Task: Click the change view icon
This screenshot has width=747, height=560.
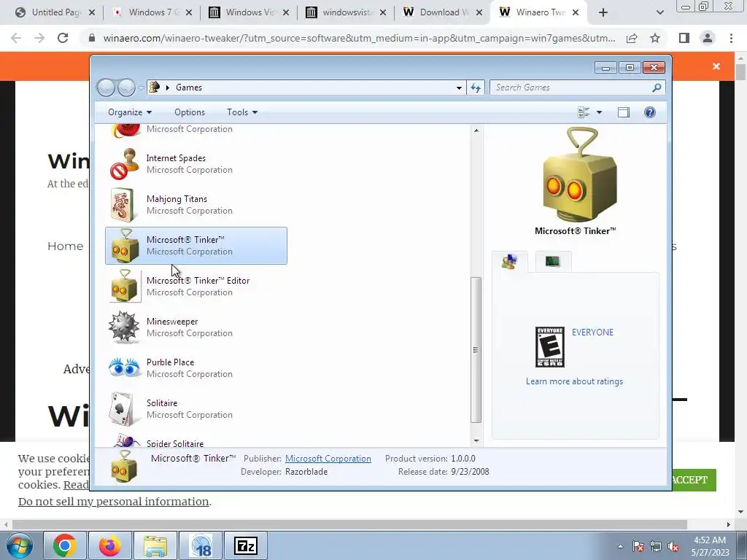Action: tap(584, 112)
